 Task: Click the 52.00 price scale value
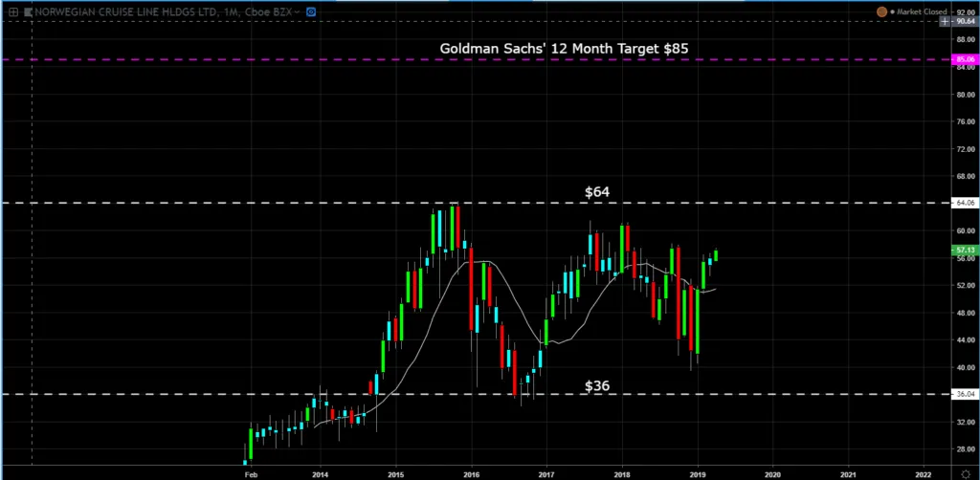click(967, 285)
